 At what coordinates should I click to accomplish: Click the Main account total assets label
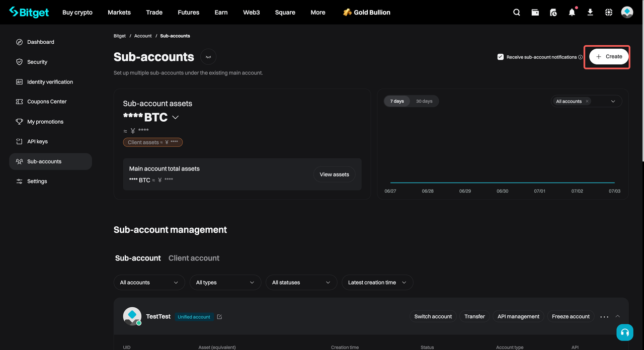(165, 168)
